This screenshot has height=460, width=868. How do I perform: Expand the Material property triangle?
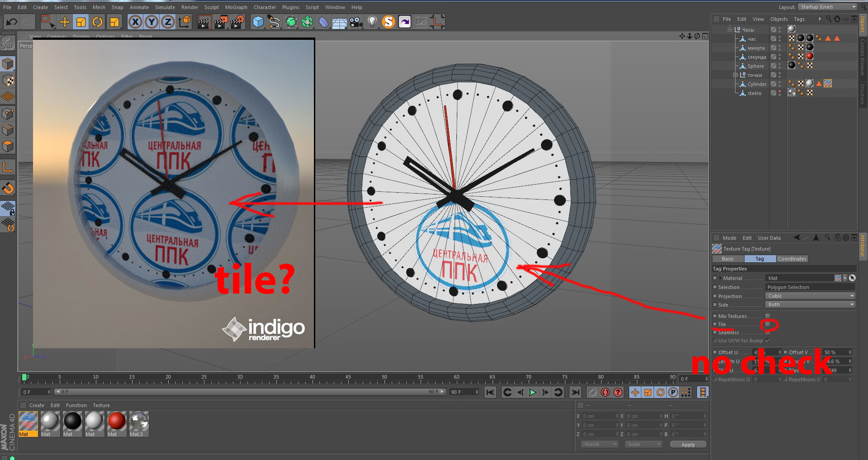(x=720, y=278)
